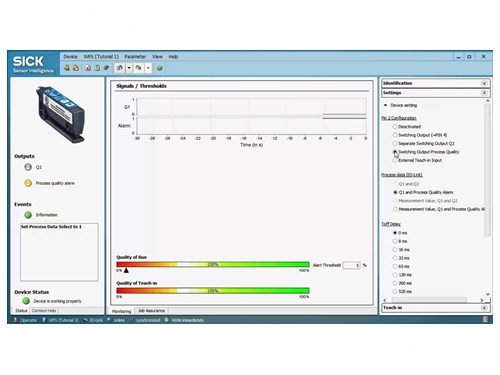Collapse the Device setting disclosure triangle
Screen dimensions: 500x375
pyautogui.click(x=385, y=105)
